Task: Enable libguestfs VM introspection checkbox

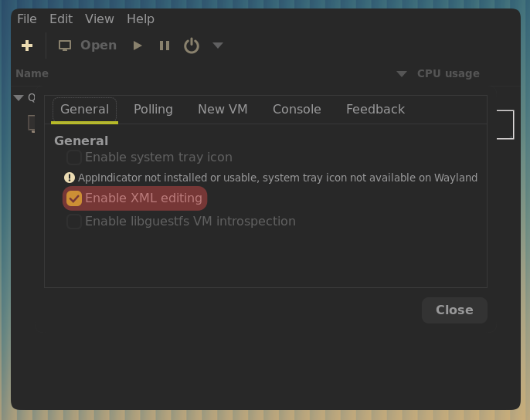Action: coord(74,222)
